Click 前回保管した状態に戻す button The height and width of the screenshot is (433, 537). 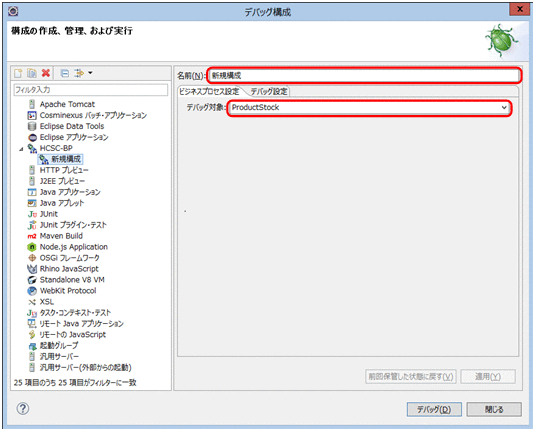[411, 376]
